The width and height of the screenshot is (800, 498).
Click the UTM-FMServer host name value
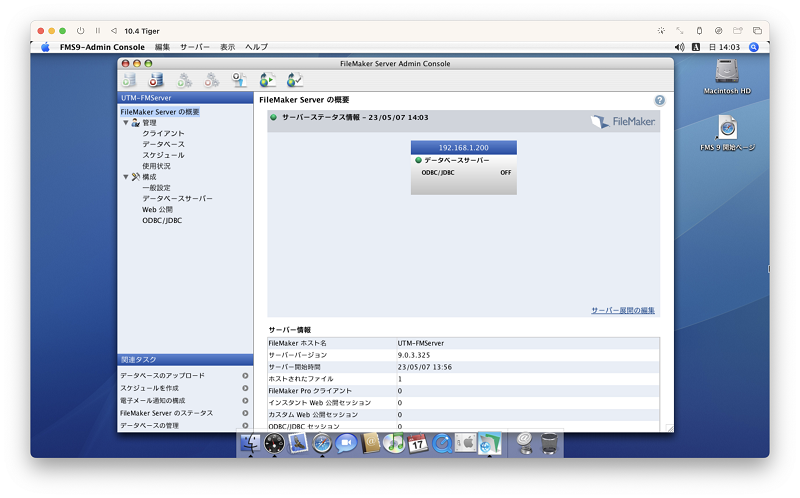point(421,343)
